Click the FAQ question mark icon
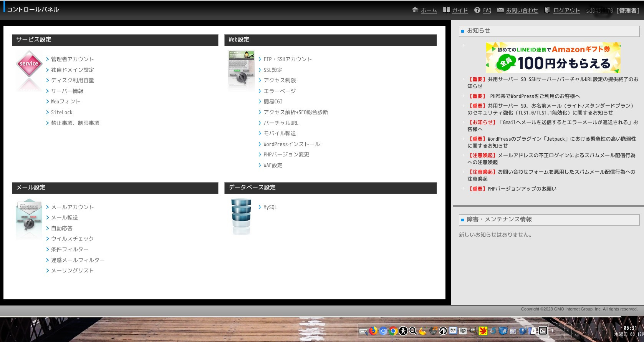Image resolution: width=644 pixels, height=342 pixels. coord(477,10)
